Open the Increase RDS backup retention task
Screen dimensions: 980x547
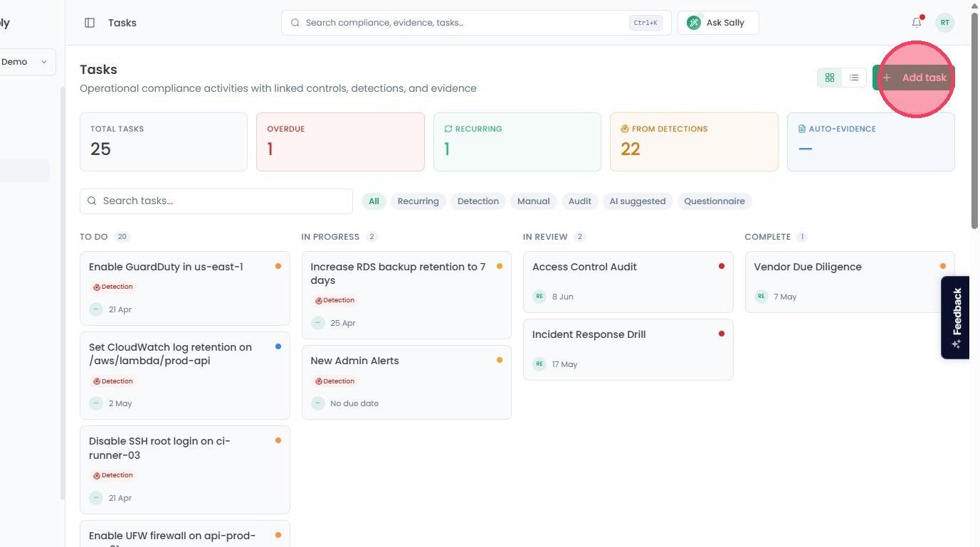click(406, 295)
